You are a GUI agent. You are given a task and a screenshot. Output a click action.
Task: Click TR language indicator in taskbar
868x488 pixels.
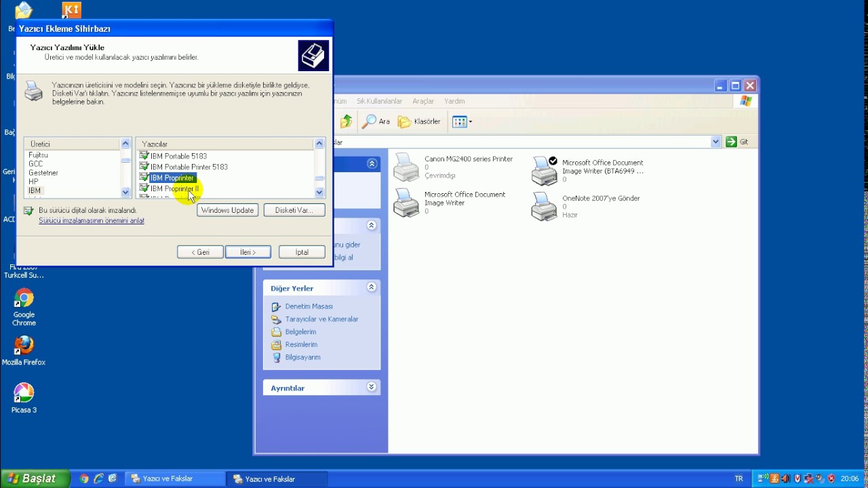tap(739, 479)
